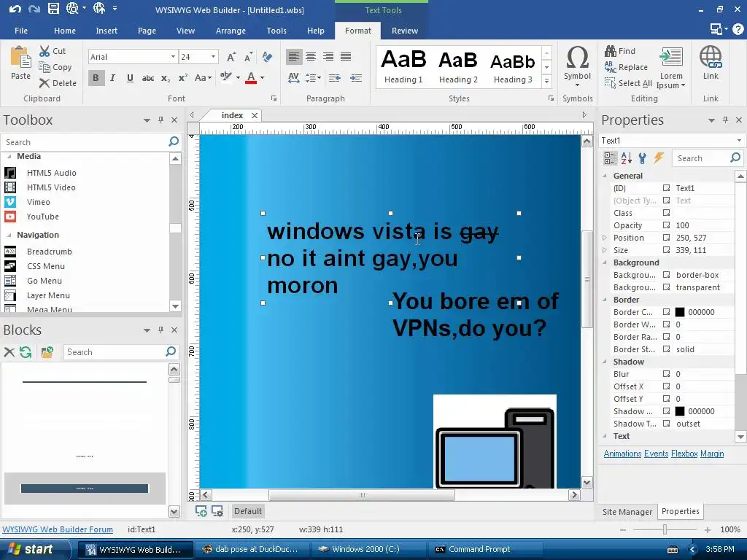Click the Delete X icon

44,83
